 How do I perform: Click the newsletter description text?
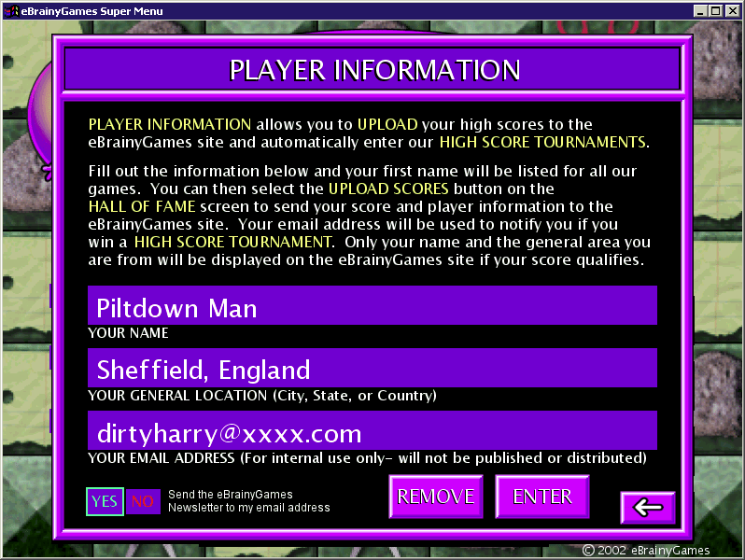pyautogui.click(x=249, y=501)
